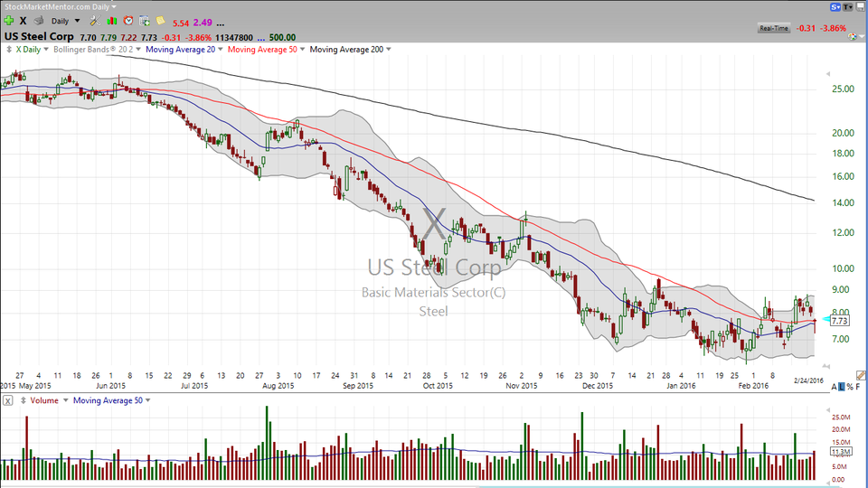This screenshot has width=868, height=488.
Task: Open chart settings wrench-and-screwdriver icon
Action: [x=95, y=21]
